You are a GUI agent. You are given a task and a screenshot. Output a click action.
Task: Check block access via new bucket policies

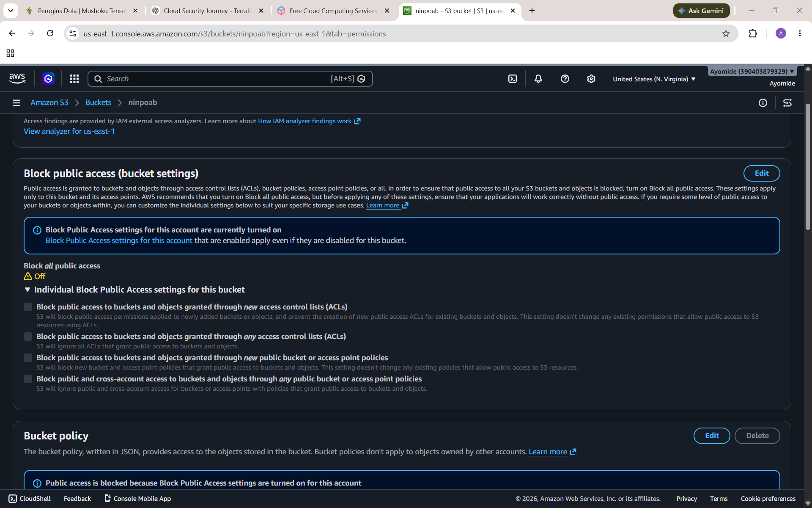pyautogui.click(x=28, y=358)
